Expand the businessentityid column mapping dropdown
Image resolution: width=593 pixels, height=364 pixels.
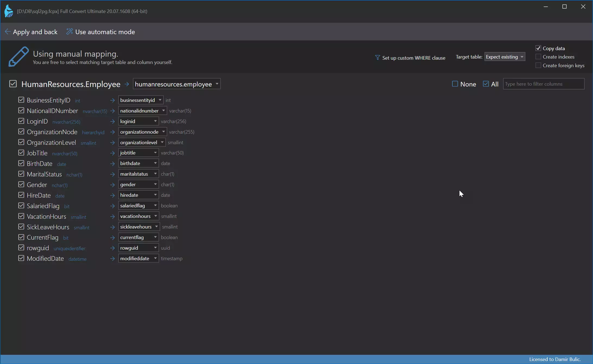click(x=160, y=100)
